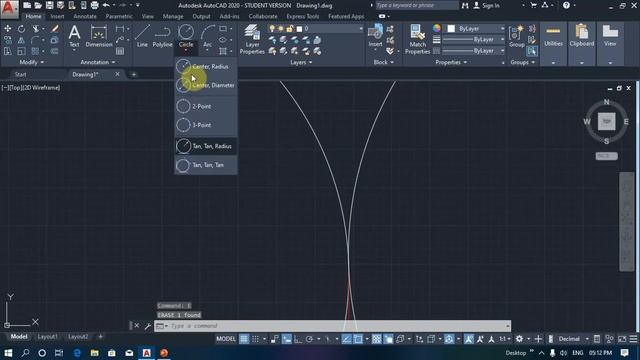Expand the Layers panel dropdown
Screen dimensions: 640x360
(301, 62)
